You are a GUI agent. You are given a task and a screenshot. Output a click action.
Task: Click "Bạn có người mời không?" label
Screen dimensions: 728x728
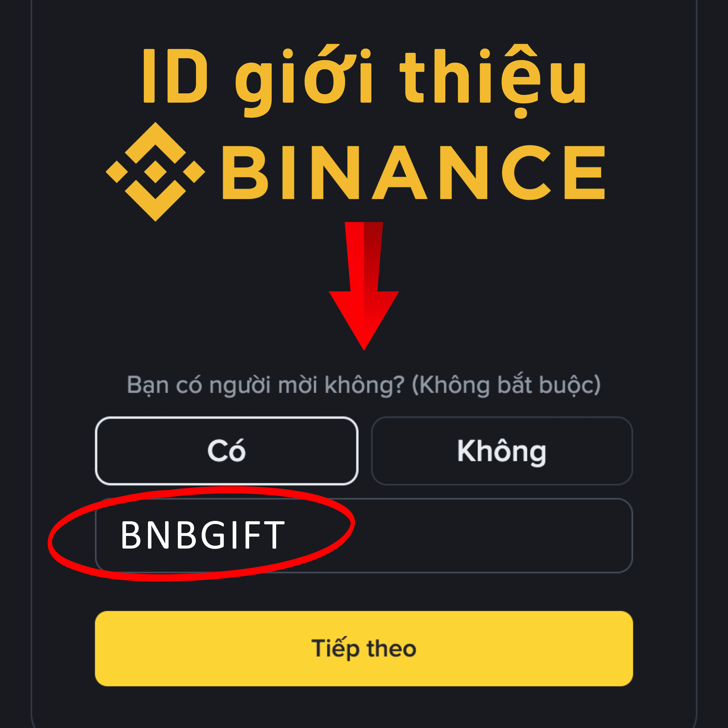(266, 385)
